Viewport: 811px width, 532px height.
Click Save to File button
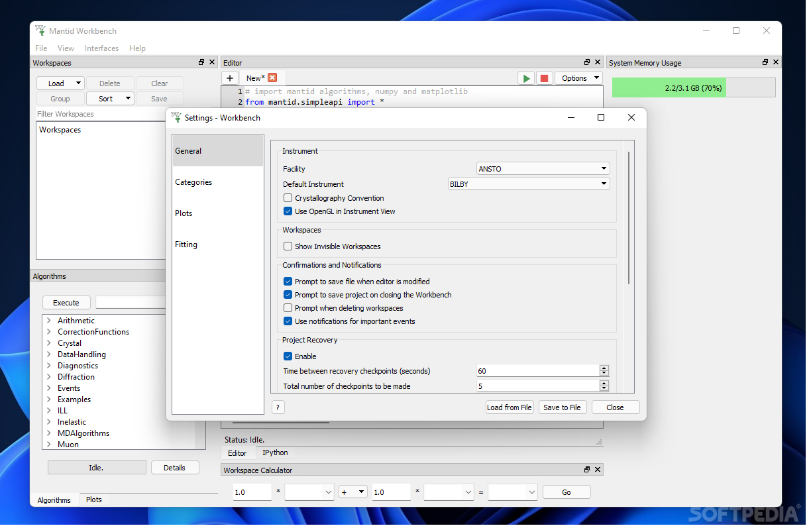562,407
